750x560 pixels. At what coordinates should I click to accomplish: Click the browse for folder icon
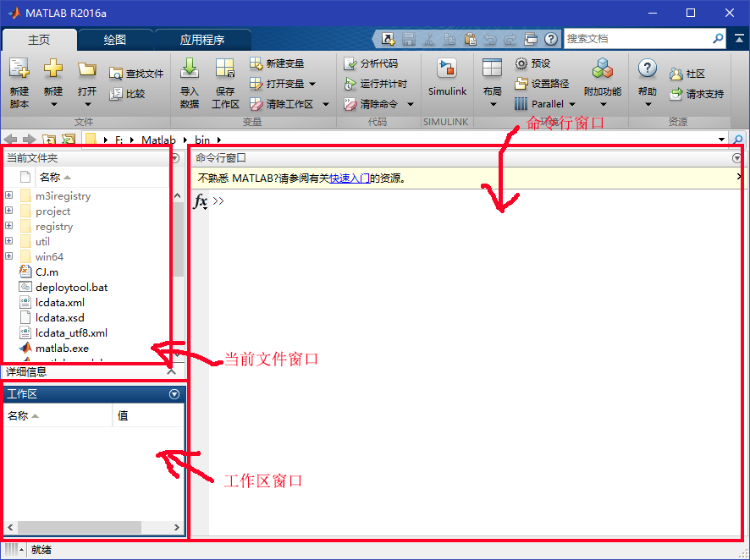tap(69, 140)
